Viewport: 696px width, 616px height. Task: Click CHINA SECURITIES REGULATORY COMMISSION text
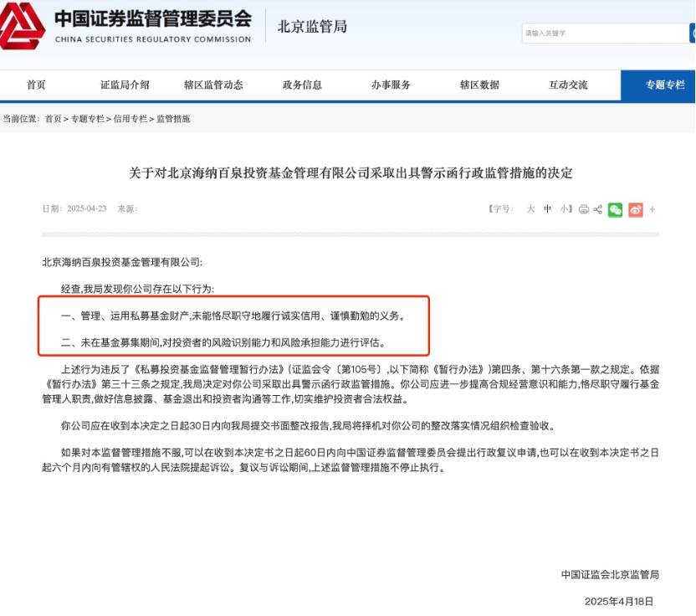[x=153, y=39]
